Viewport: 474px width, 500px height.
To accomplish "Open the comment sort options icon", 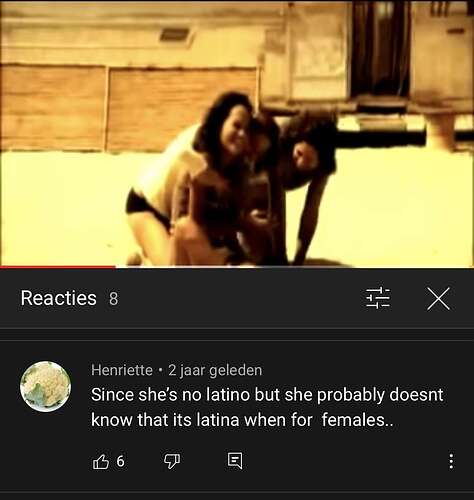I will [x=378, y=298].
